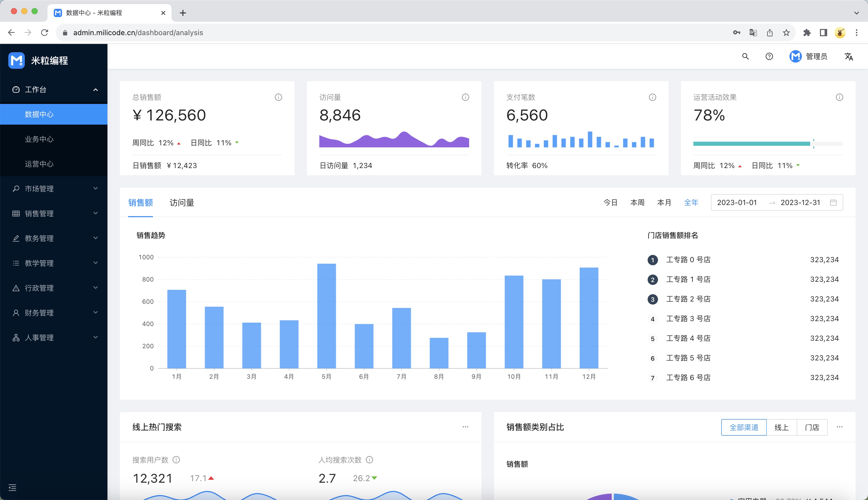Expand the 市场管理 sidebar menu
Screen dimensions: 868x500
click(x=53, y=188)
